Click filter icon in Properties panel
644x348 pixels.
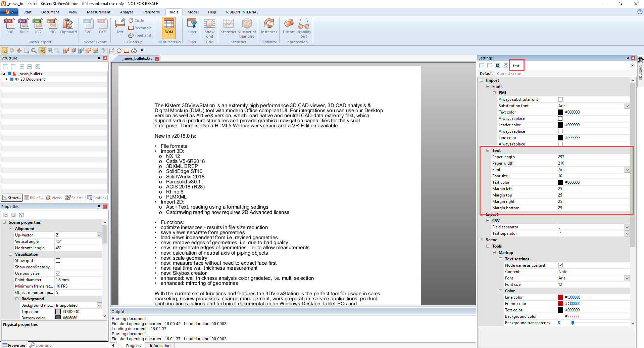[x=22, y=215]
